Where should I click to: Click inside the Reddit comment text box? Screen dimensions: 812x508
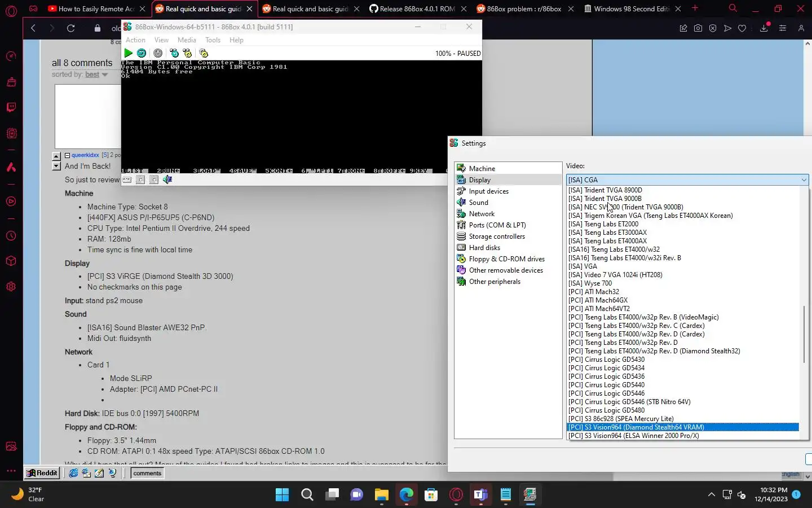pos(87,116)
